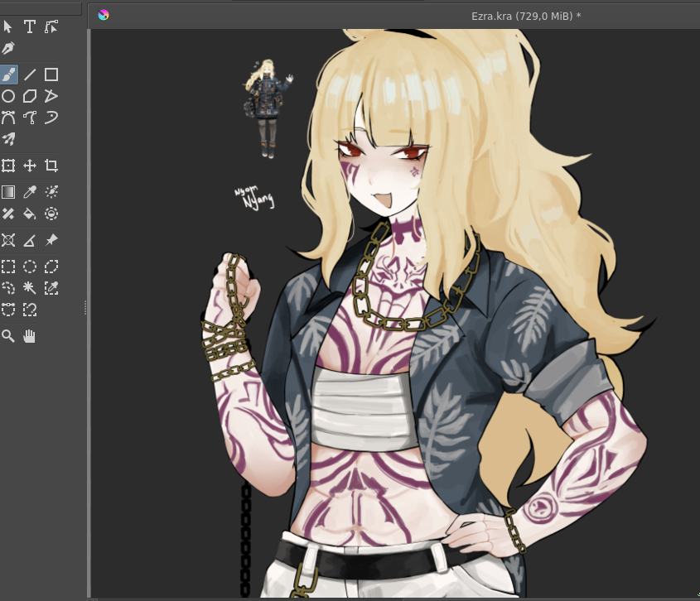Select the Polygon tool
Screen dimensions: 700x601
point(30,96)
